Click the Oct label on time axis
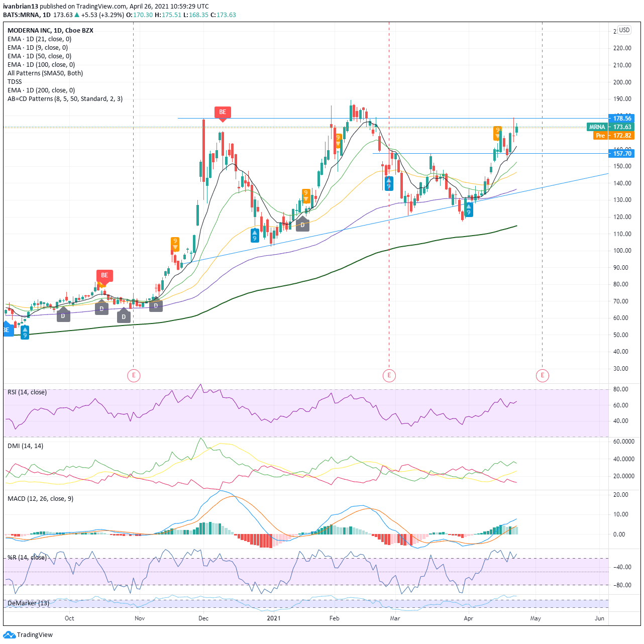The width and height of the screenshot is (644, 644). [x=69, y=618]
